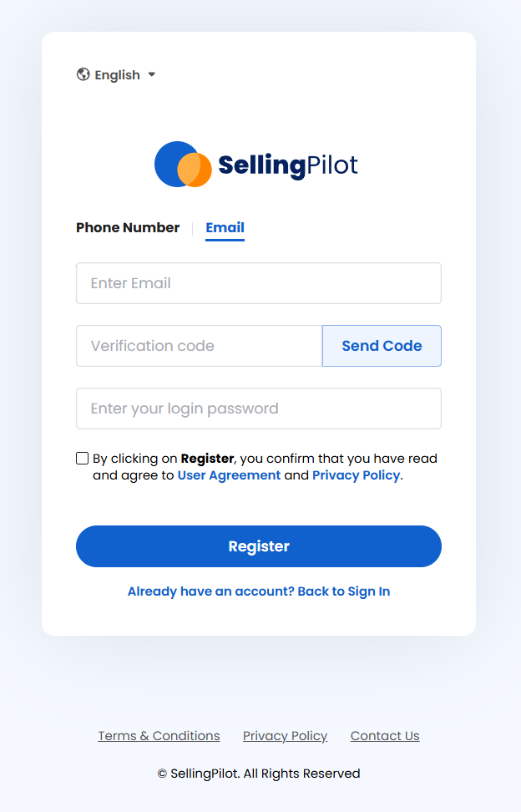Open the Privacy Policy link beside User Agreement

(x=356, y=475)
